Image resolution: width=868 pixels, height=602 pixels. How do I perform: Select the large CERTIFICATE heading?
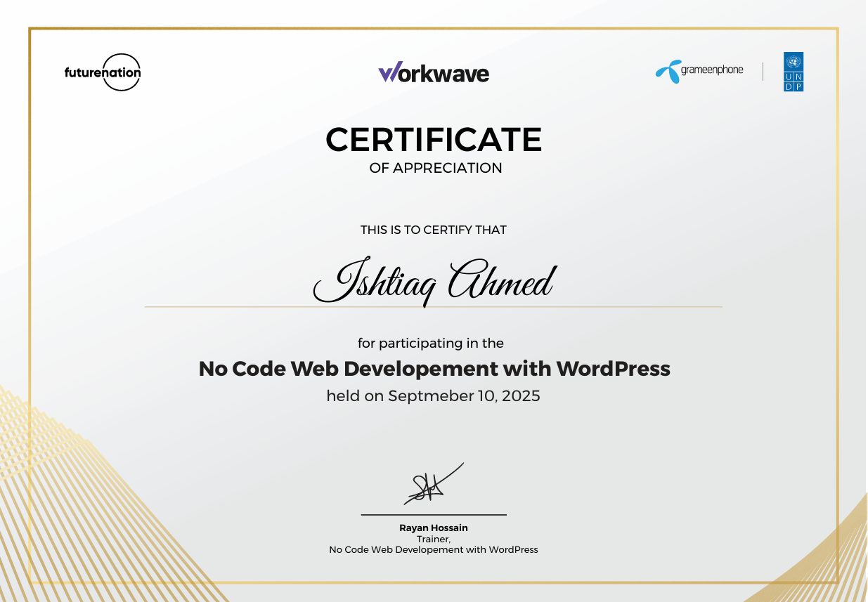(x=434, y=140)
